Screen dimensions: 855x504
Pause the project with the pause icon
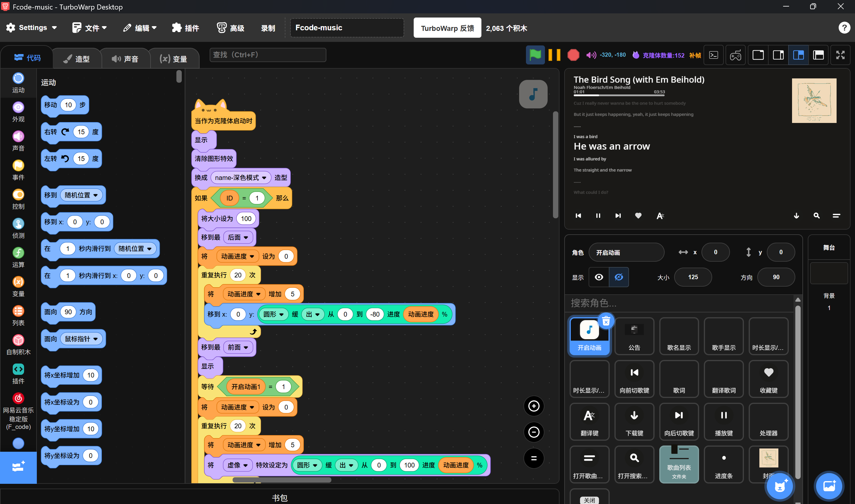(554, 55)
